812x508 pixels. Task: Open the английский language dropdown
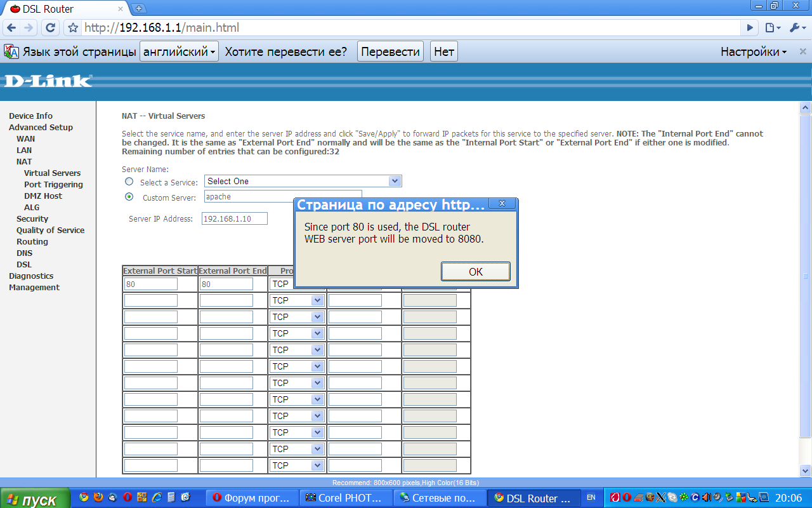click(179, 51)
